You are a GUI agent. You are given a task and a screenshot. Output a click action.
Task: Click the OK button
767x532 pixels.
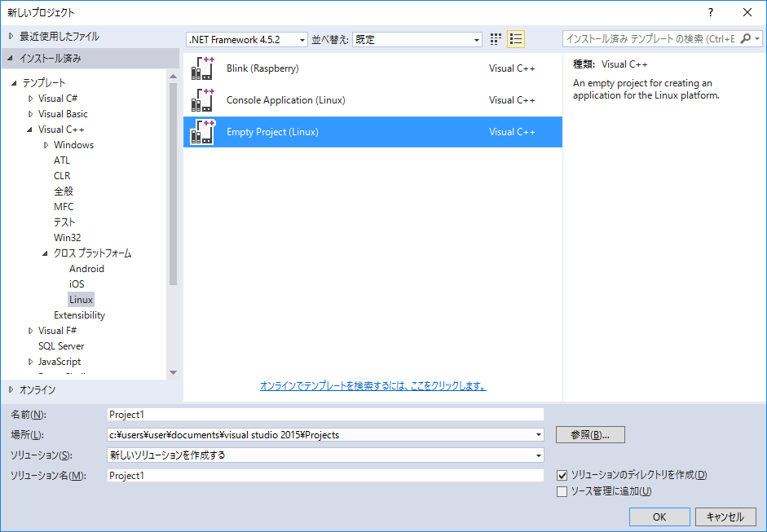tap(659, 517)
